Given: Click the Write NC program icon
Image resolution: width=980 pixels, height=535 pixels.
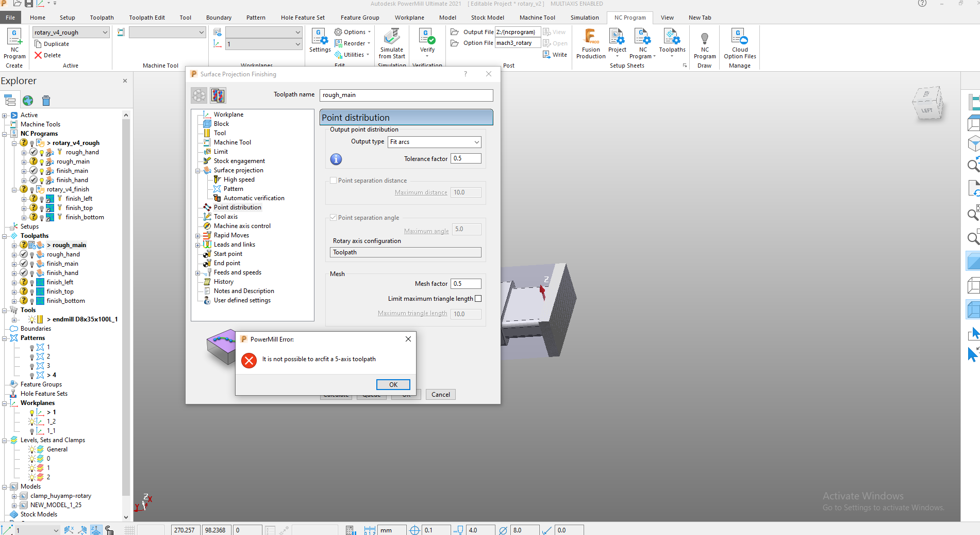Looking at the screenshot, I should tap(546, 55).
